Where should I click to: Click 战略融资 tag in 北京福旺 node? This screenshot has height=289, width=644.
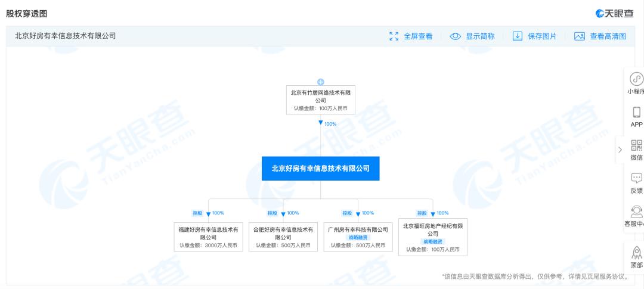pyautogui.click(x=433, y=241)
